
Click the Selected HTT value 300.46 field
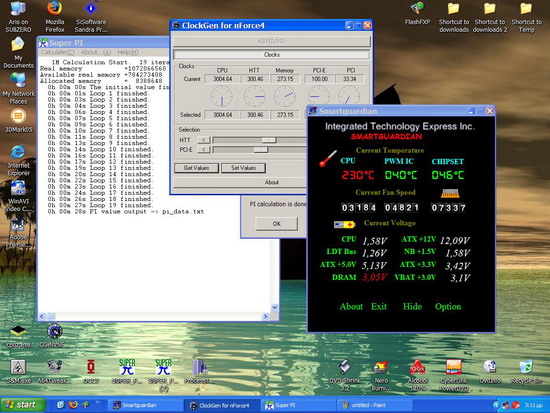[x=255, y=115]
